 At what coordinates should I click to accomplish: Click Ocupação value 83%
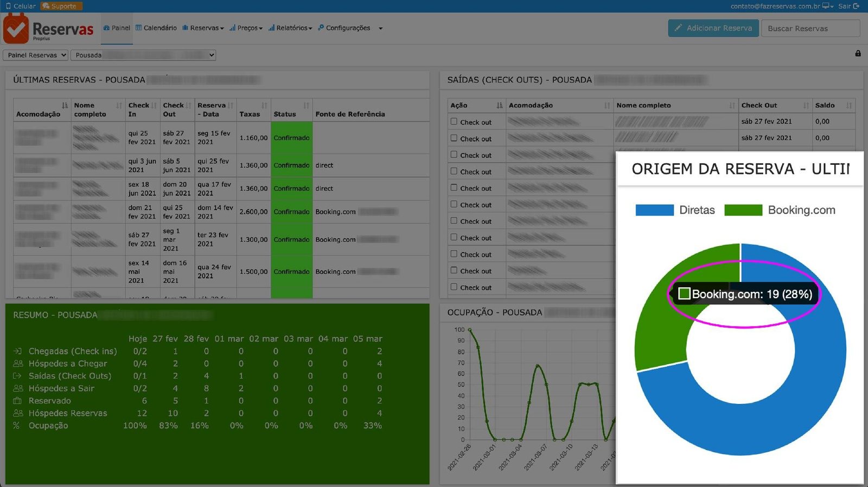click(168, 426)
